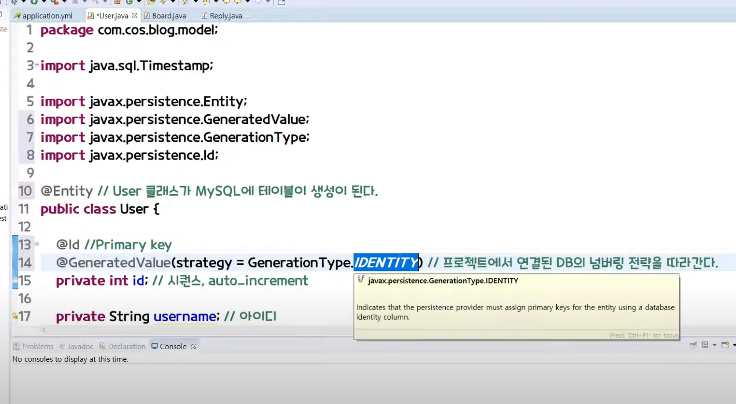
Task: Click package com.cos.blog.model on line 1
Action: pyautogui.click(x=129, y=30)
